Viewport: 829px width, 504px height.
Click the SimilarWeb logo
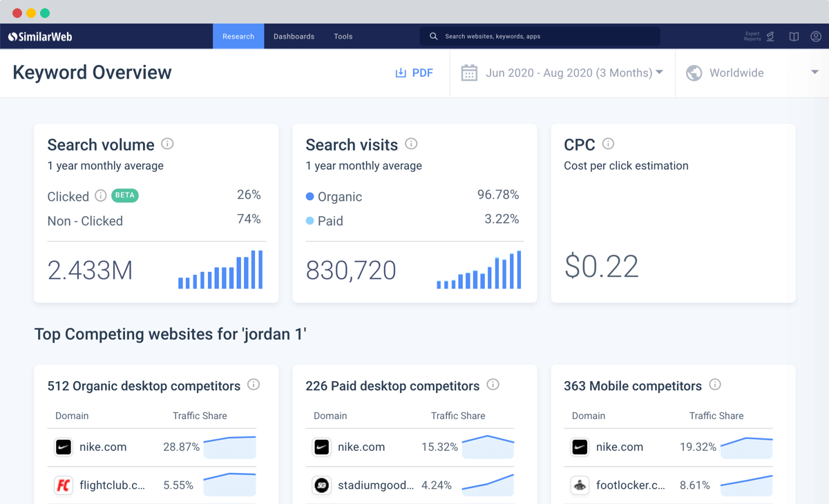[x=40, y=37]
